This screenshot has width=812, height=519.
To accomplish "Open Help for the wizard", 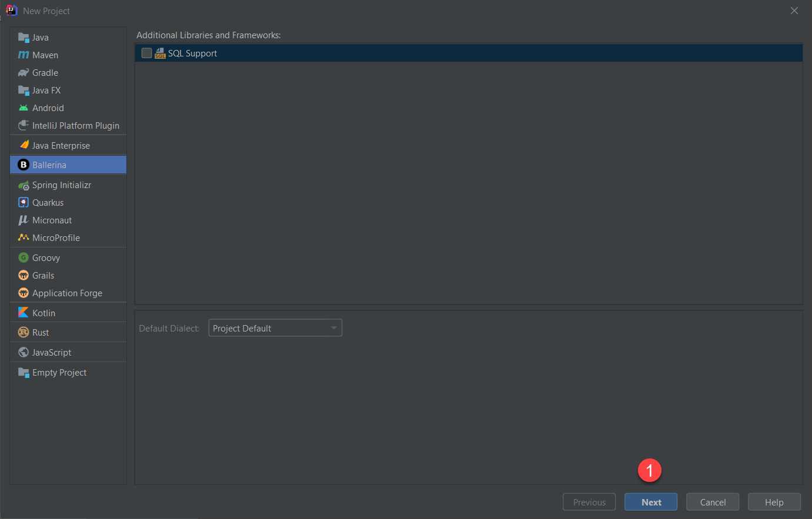I will pyautogui.click(x=774, y=502).
